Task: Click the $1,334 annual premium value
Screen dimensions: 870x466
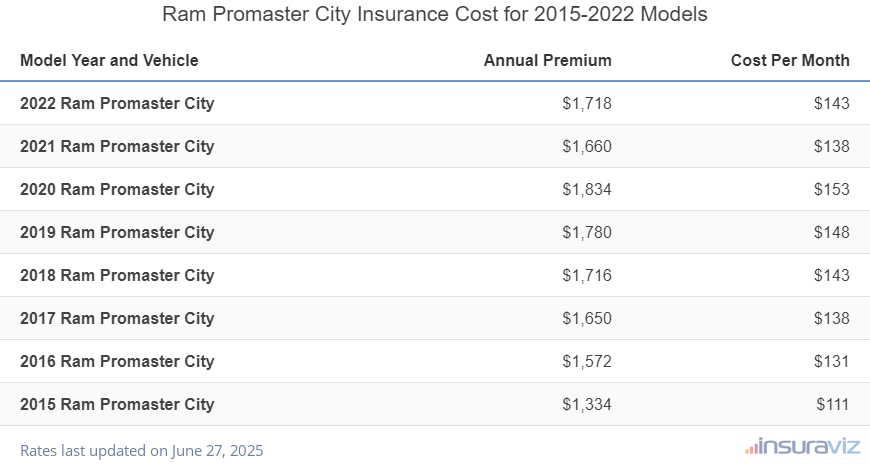Action: (x=586, y=404)
